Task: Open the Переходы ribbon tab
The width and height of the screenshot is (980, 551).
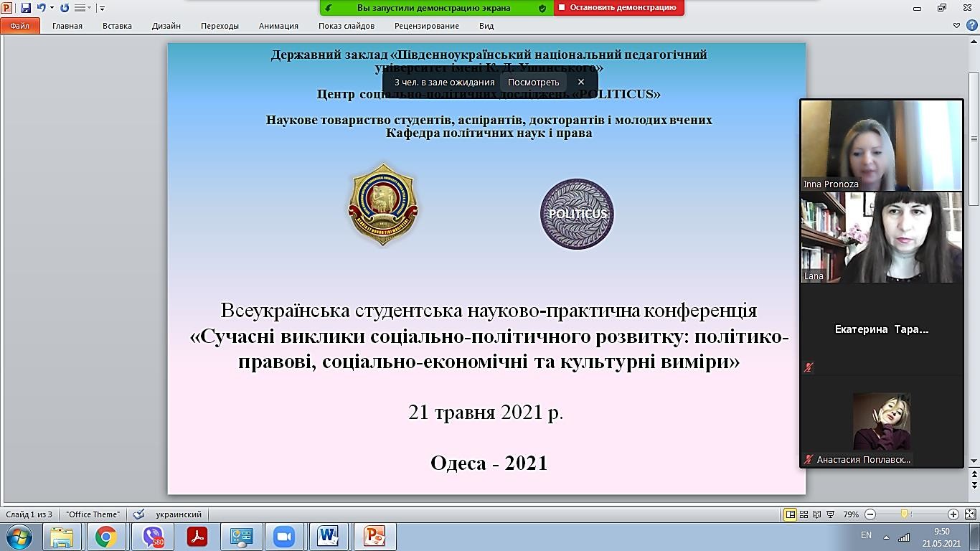Action: point(220,26)
